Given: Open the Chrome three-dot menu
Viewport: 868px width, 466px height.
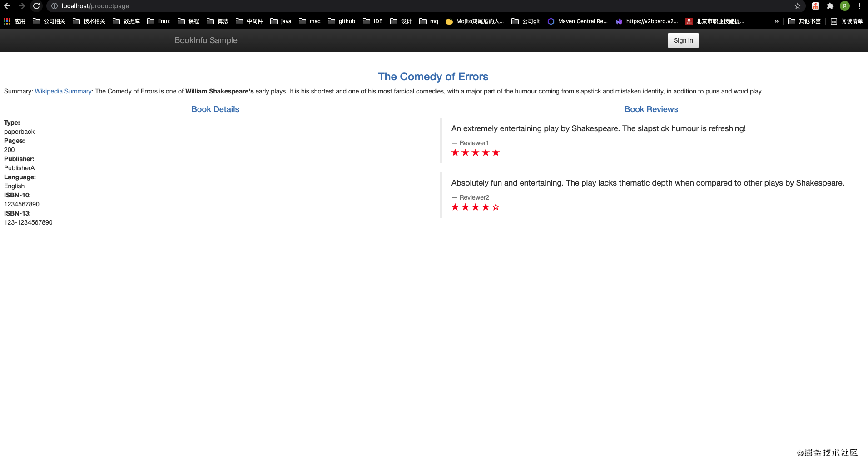Looking at the screenshot, I should click(860, 6).
